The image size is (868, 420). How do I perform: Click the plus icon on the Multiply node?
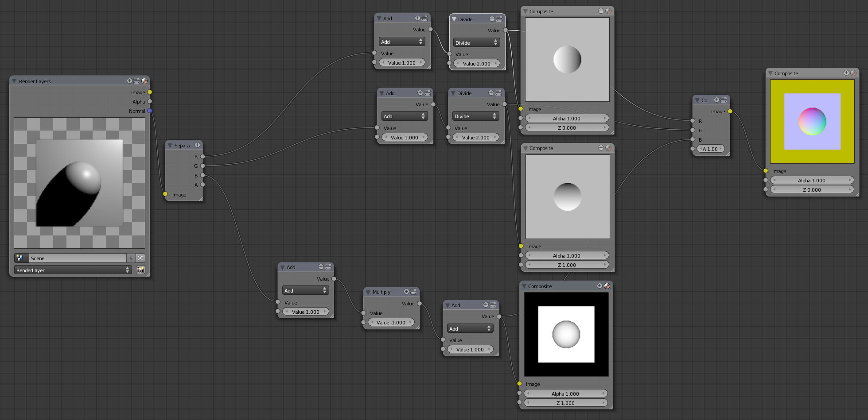(406, 292)
